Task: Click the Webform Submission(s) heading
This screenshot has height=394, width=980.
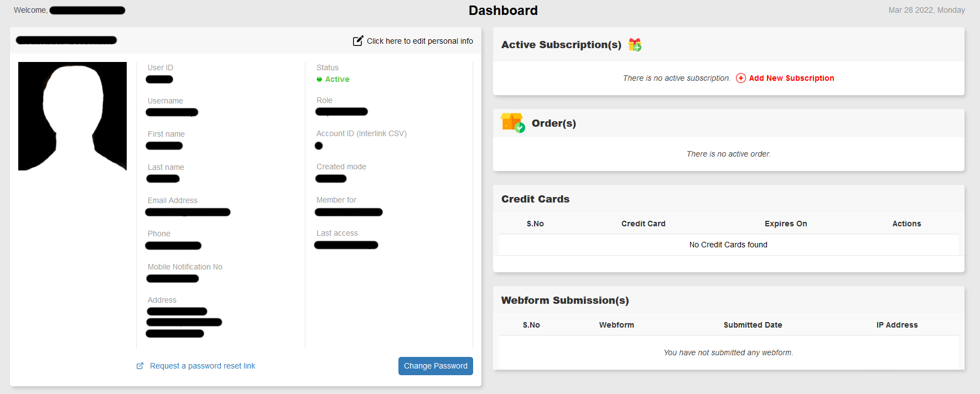Action: [565, 300]
